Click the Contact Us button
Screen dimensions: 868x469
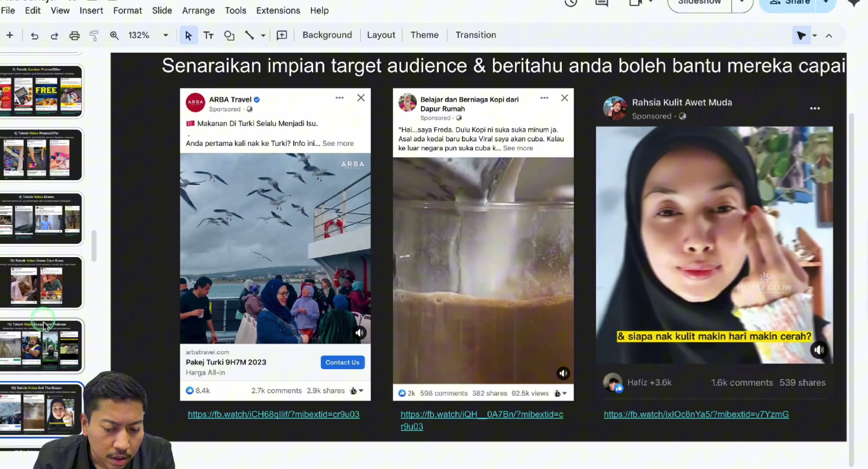point(342,363)
